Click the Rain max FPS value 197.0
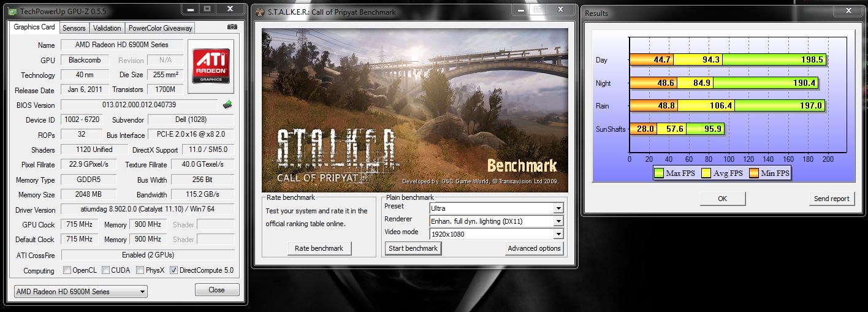This screenshot has height=312, width=868. point(810,105)
